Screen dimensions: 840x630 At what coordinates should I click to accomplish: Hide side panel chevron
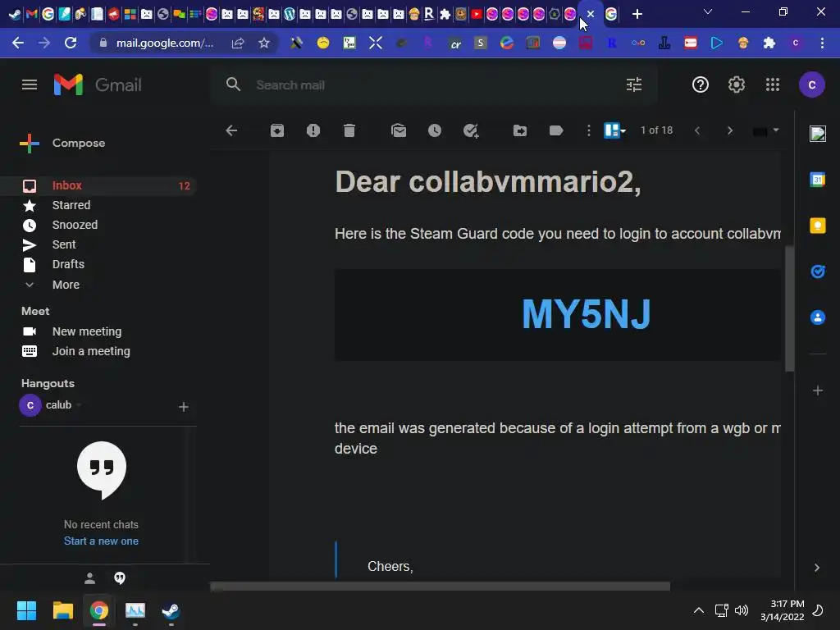click(x=817, y=568)
